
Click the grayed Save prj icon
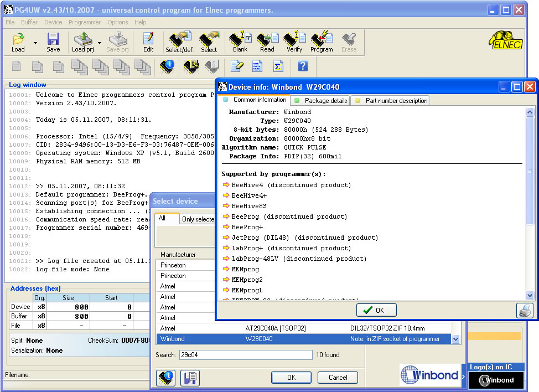[117, 42]
